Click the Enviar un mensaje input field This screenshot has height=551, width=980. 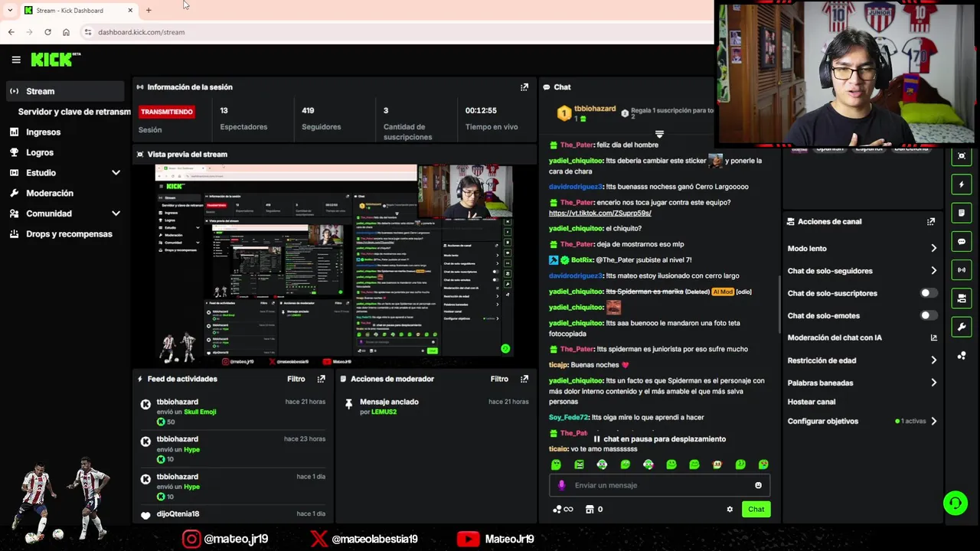pos(659,485)
